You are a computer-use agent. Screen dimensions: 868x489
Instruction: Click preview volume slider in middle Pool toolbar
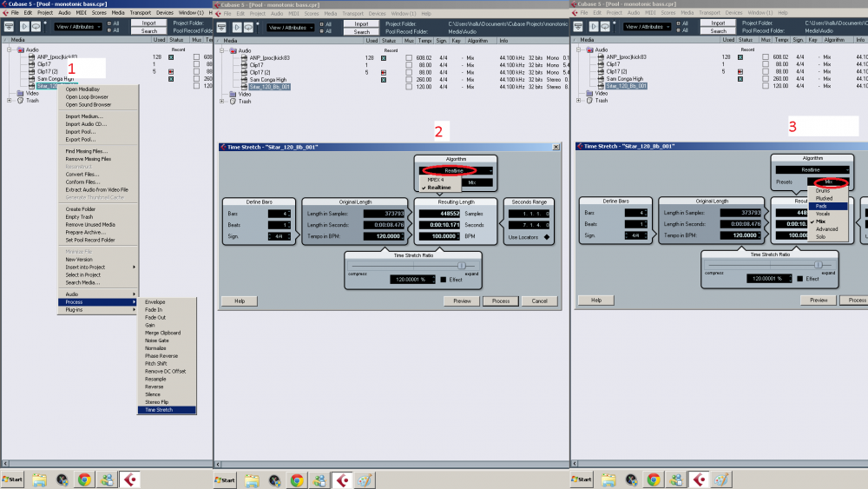(x=258, y=27)
